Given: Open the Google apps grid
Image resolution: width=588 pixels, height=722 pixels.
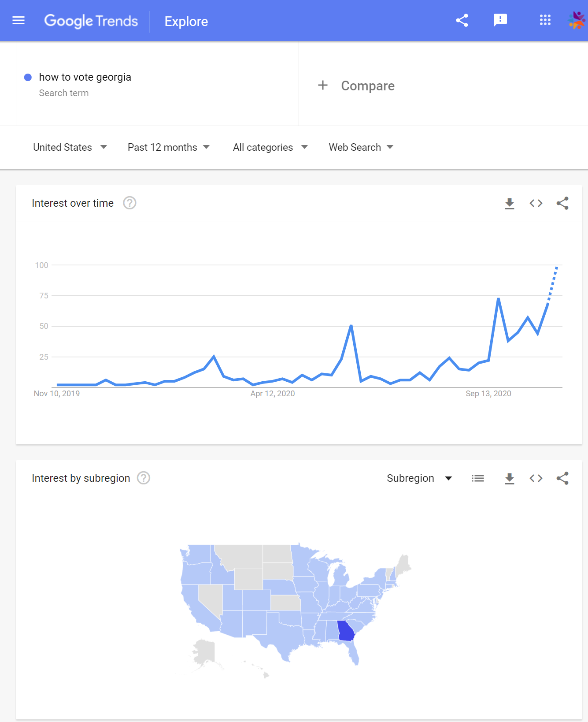Looking at the screenshot, I should click(x=545, y=20).
